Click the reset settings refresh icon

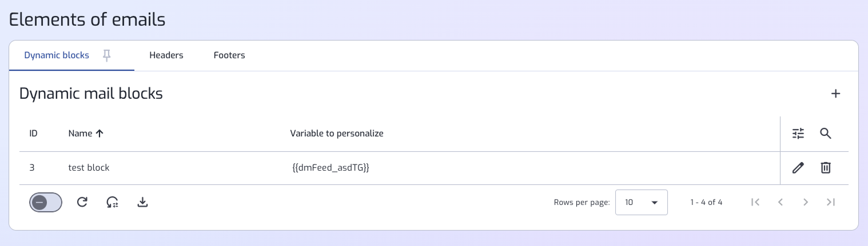113,202
